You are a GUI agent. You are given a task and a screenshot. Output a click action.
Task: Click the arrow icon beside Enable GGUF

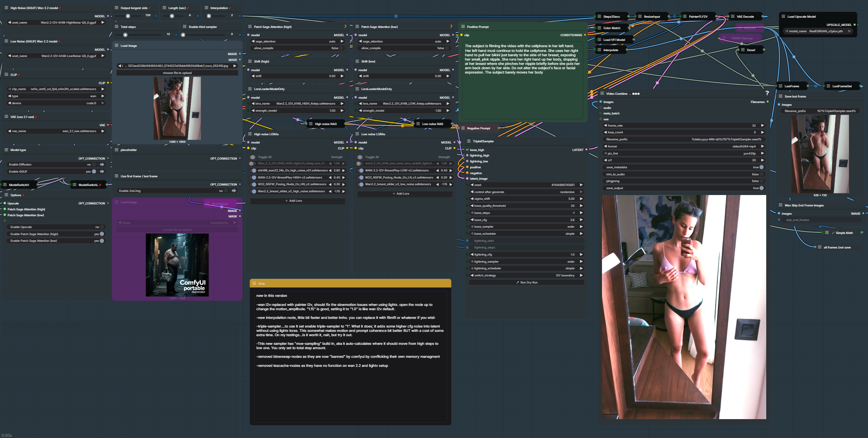[x=102, y=171]
